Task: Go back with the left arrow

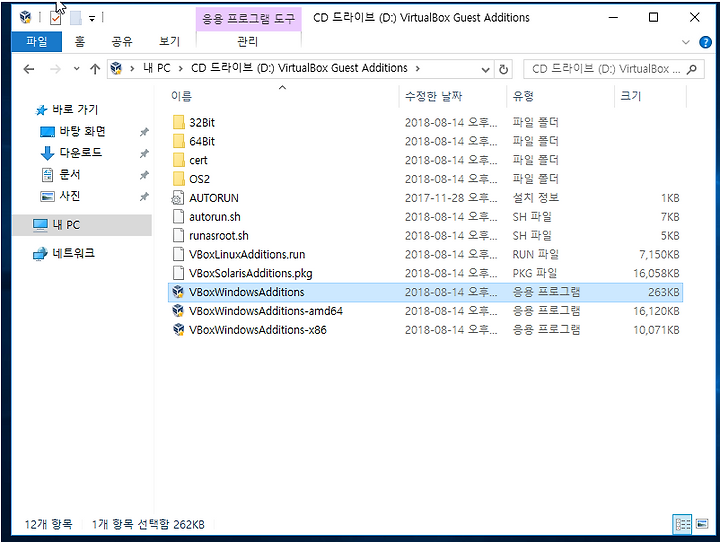Action: pos(29,69)
